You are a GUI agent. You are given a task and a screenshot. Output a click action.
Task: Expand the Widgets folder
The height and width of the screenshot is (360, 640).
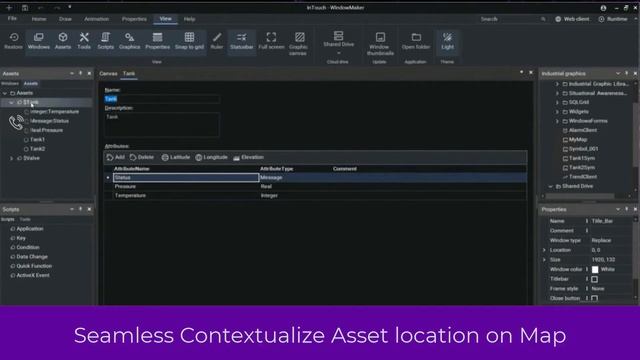[557, 112]
